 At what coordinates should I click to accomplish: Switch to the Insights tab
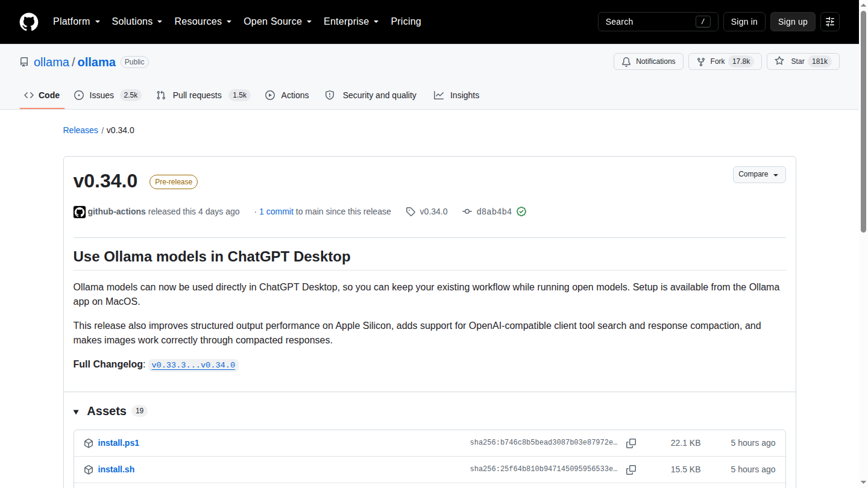pos(457,95)
